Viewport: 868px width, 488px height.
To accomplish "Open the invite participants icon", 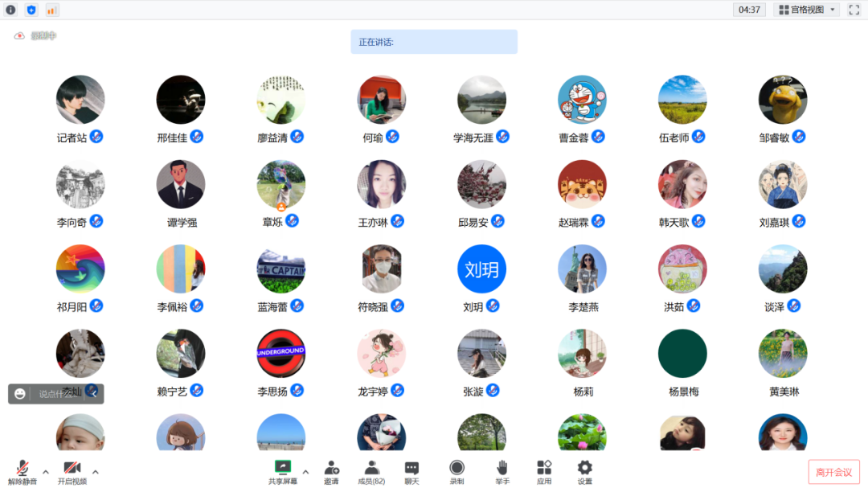I will click(x=331, y=468).
